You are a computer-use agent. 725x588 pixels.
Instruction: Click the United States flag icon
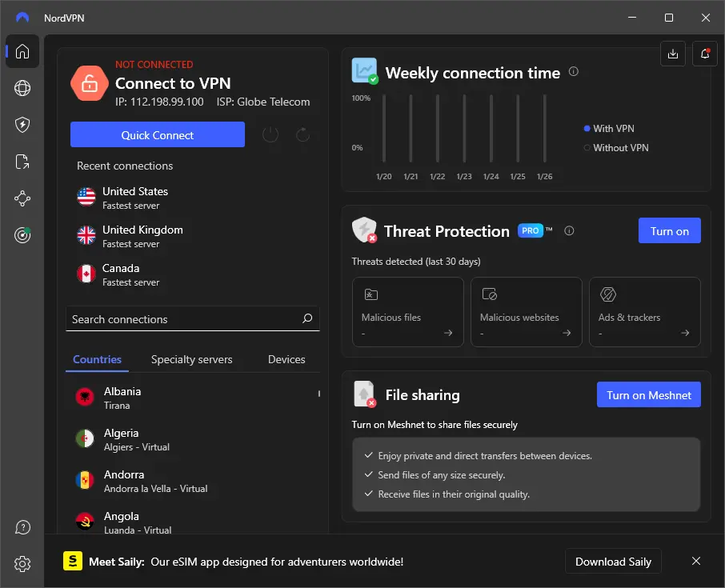(x=86, y=198)
